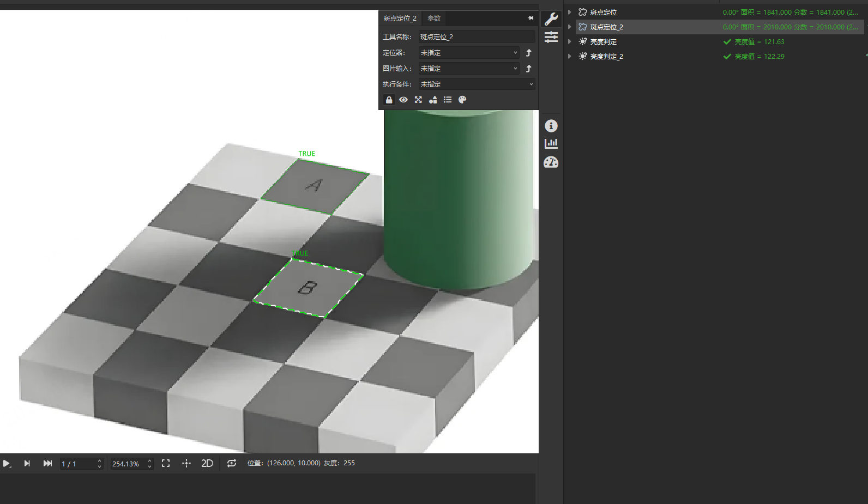Viewport: 868px width, 504px height.
Task: Select 亮度判定_2 row in results list
Action: point(606,56)
